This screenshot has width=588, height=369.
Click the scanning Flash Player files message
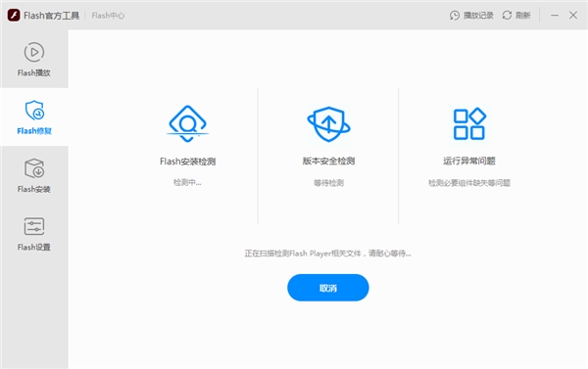[x=327, y=254]
